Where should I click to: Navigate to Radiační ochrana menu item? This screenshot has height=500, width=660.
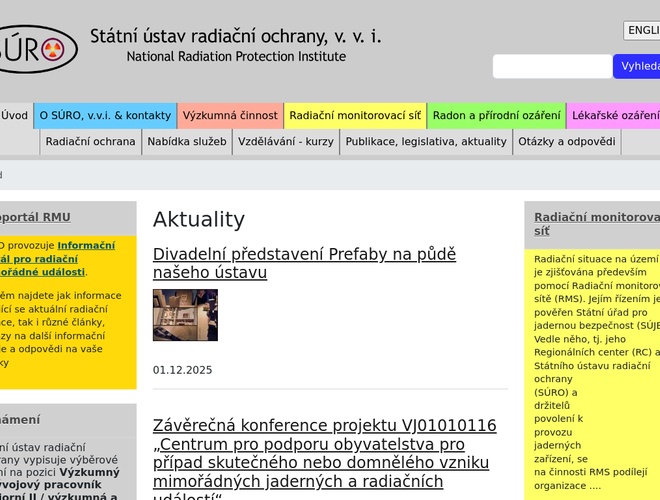90,142
